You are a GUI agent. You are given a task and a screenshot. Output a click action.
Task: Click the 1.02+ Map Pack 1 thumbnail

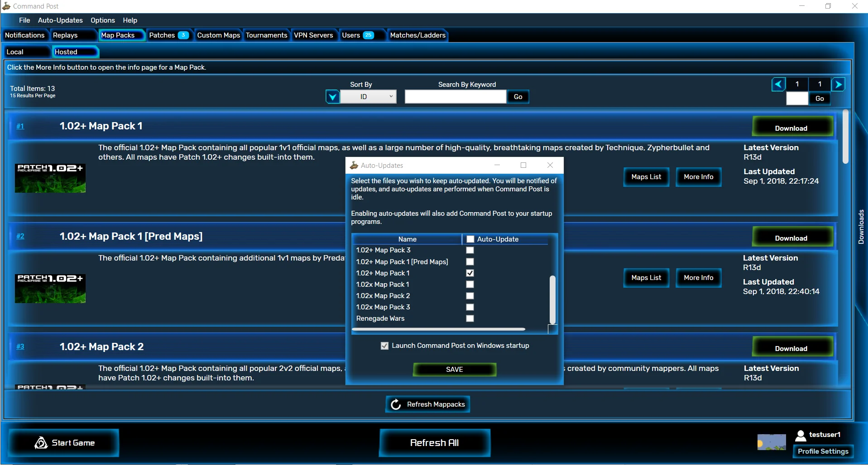[50, 178]
